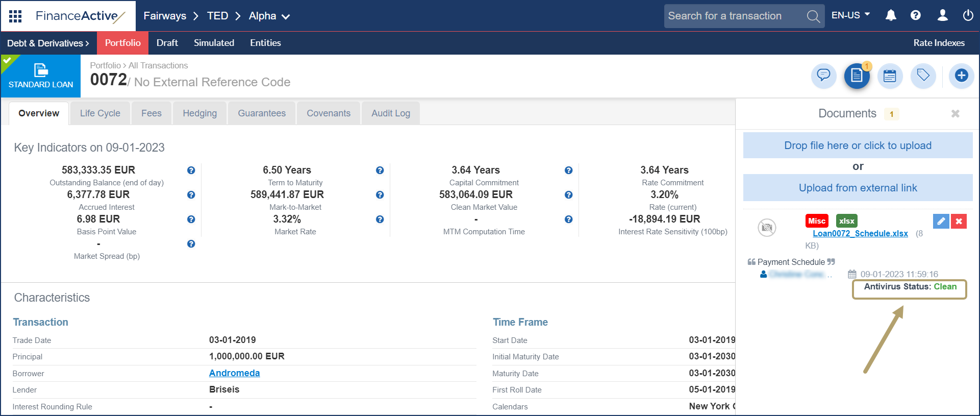Toggle the Documents panel icon
980x416 pixels.
(x=857, y=76)
